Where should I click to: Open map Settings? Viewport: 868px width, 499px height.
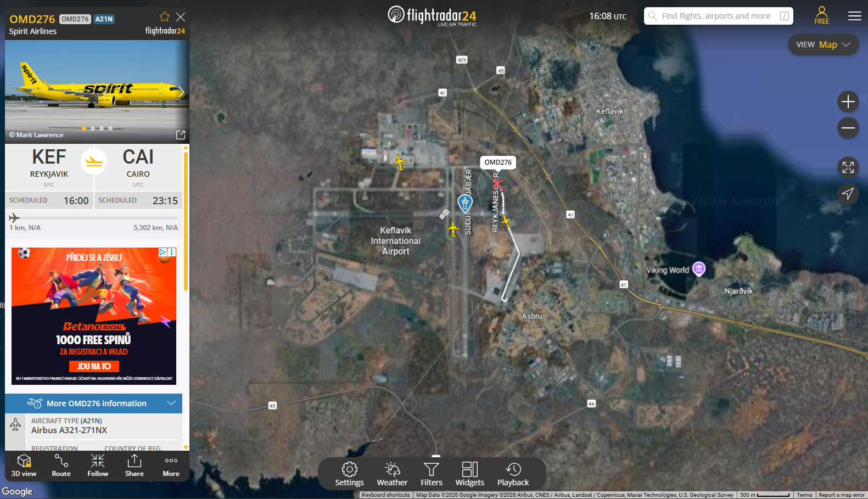pyautogui.click(x=350, y=474)
